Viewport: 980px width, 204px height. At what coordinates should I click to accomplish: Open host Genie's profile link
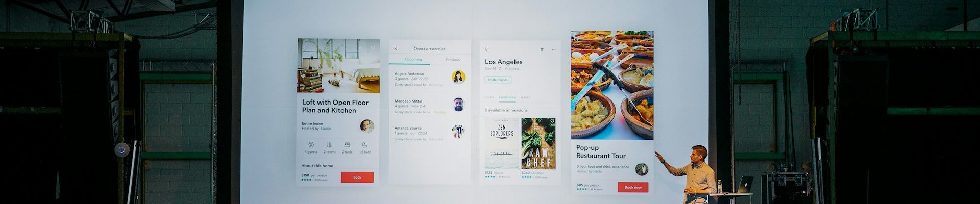326,129
